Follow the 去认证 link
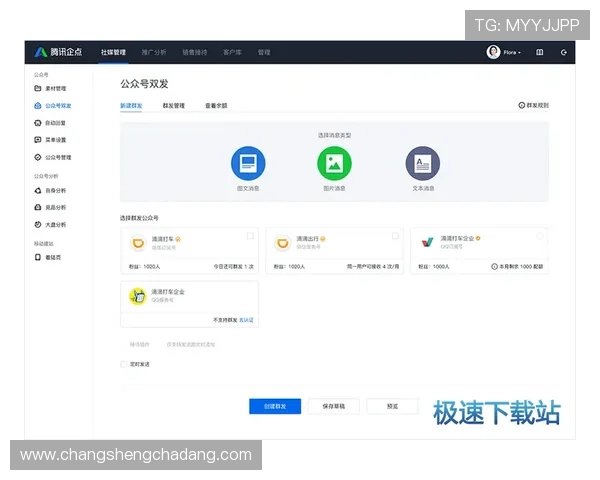The image size is (600, 480). pyautogui.click(x=246, y=320)
